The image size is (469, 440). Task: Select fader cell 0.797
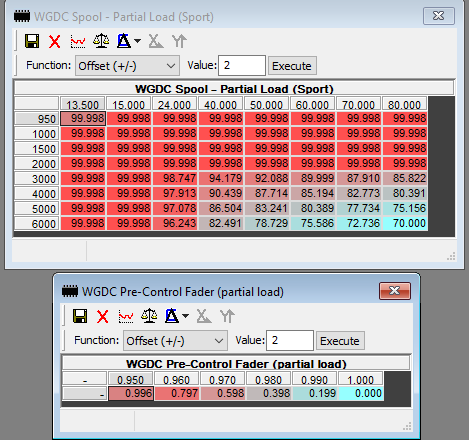[x=177, y=393]
